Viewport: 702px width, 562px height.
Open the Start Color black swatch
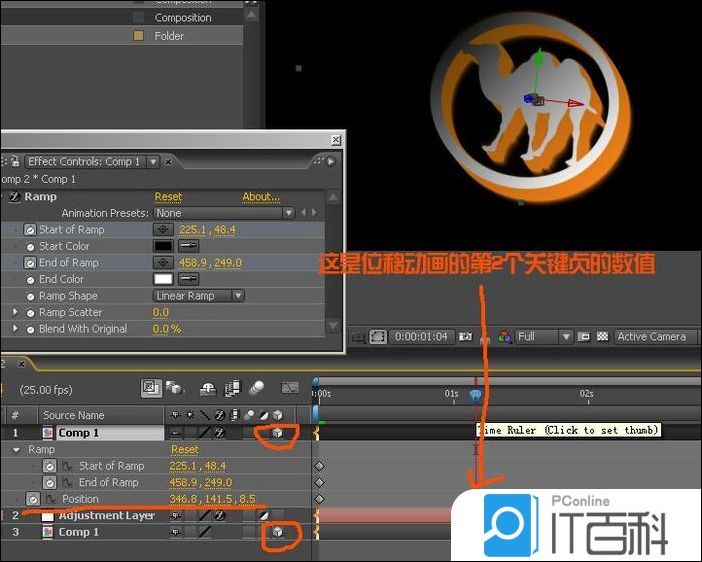click(163, 246)
